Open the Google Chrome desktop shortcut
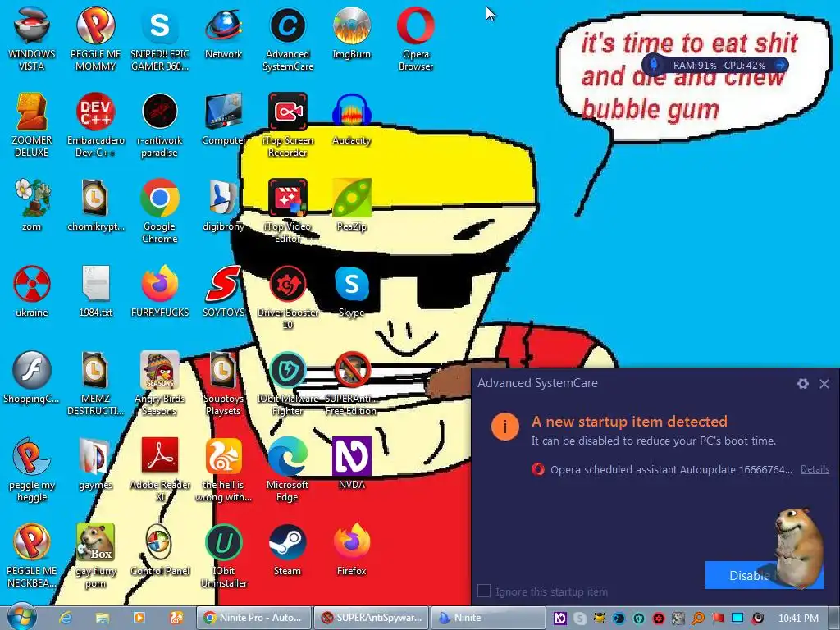This screenshot has width=840, height=630. [x=160, y=211]
